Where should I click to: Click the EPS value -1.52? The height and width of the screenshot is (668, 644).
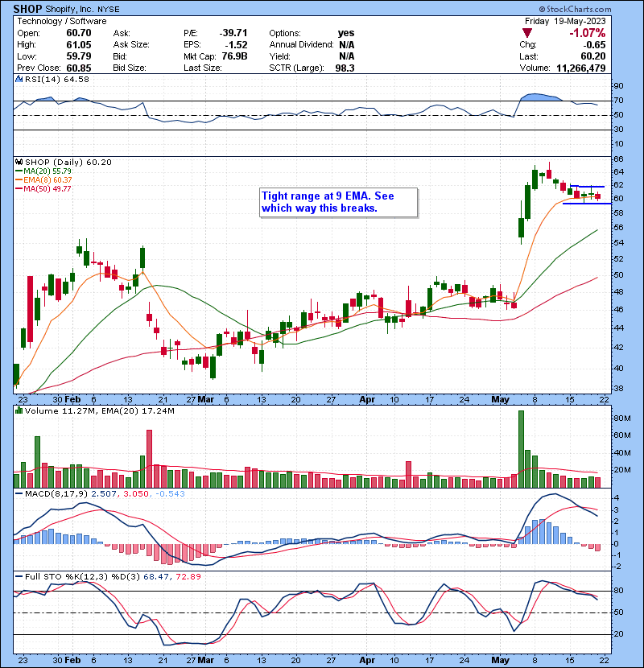237,45
